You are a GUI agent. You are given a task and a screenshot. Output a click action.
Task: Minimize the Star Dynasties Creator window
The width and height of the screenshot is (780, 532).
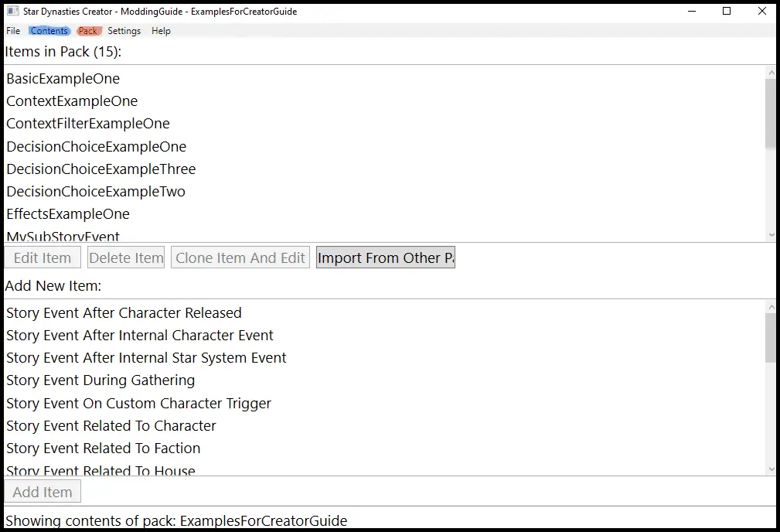(x=691, y=11)
